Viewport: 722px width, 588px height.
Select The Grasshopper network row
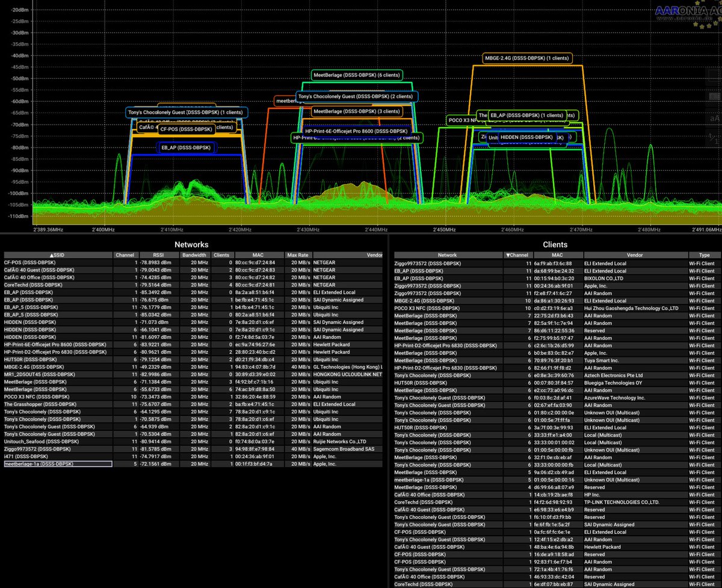[193, 404]
